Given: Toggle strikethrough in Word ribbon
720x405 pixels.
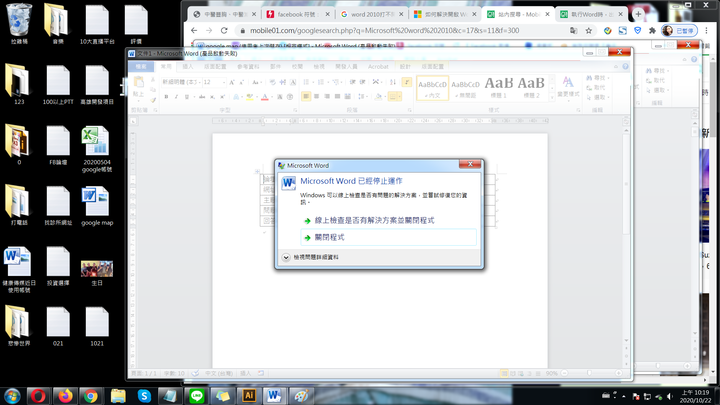Looking at the screenshot, I should [x=202, y=97].
